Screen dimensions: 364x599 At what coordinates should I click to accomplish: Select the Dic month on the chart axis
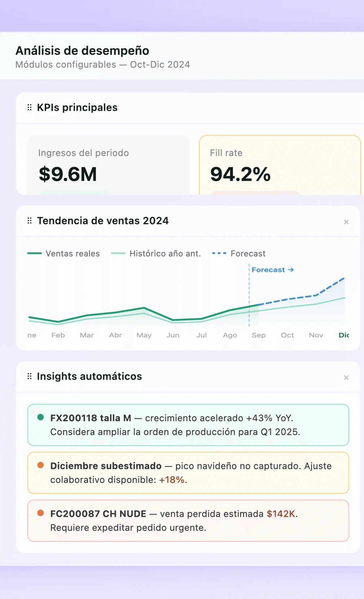click(x=344, y=335)
